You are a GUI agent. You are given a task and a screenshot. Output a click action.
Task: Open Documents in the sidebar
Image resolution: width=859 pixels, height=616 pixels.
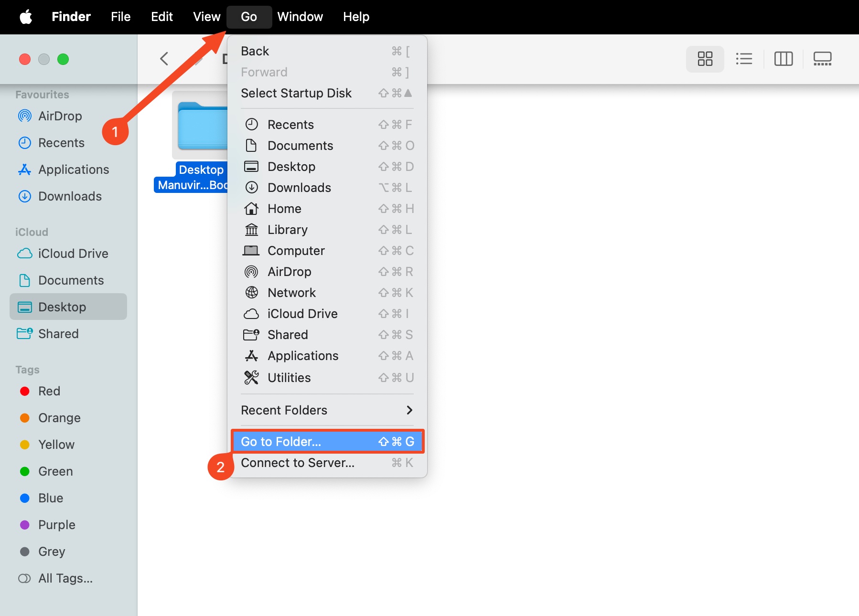point(68,280)
